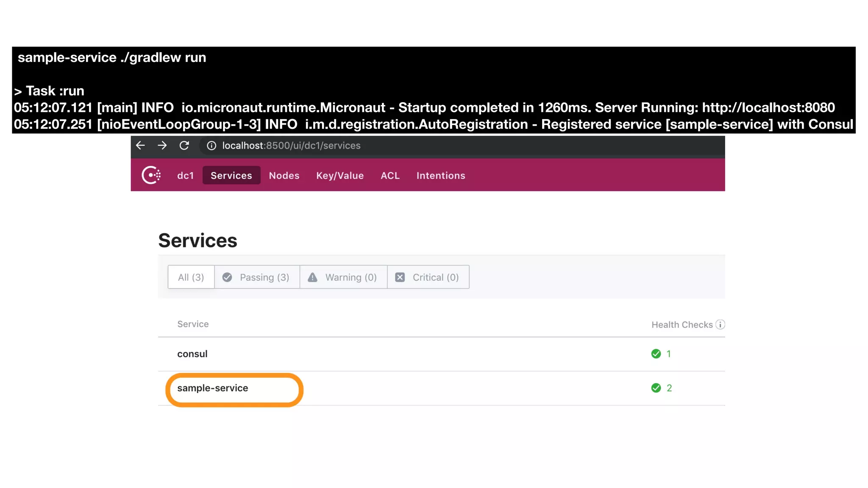Open the consul service row
Image resolution: width=868 pixels, height=488 pixels.
point(442,354)
